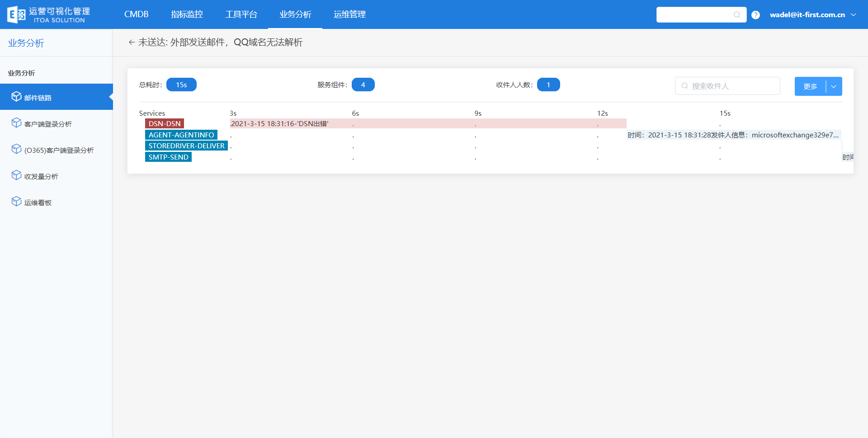Click the 3s timeline axis label
This screenshot has width=868, height=438.
233,113
